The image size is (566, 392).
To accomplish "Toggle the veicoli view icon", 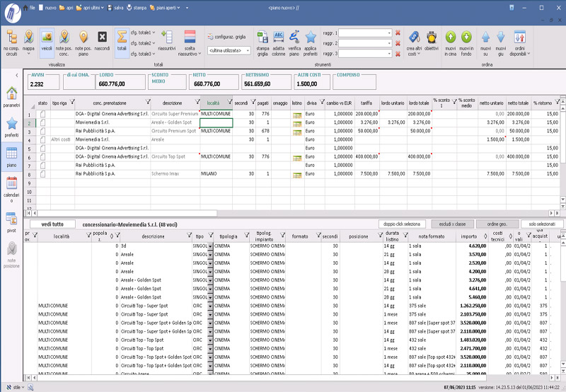I will point(47,38).
